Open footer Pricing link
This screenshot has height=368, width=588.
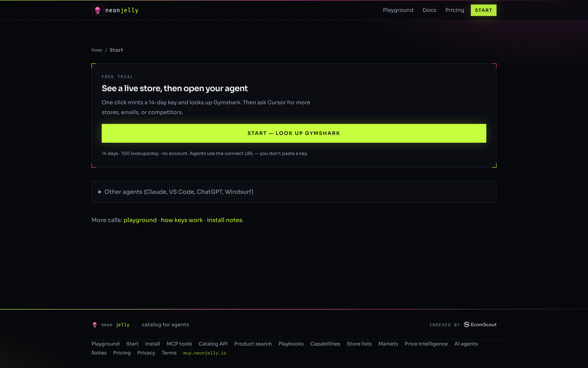coord(122,353)
